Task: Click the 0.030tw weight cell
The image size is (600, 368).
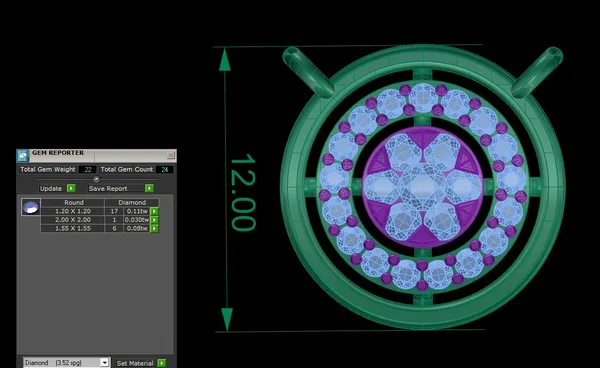Action: click(x=137, y=220)
